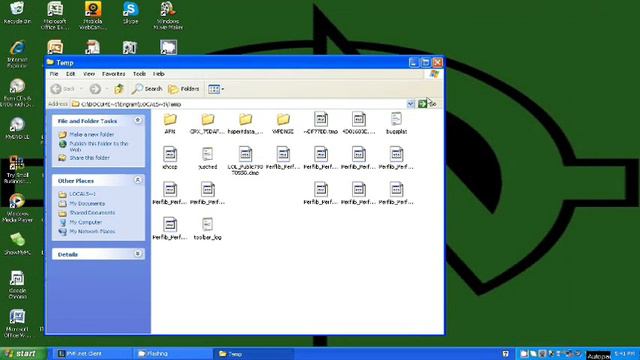Expand the Details panel
Viewport: 640px width, 360px height.
[x=138, y=254]
